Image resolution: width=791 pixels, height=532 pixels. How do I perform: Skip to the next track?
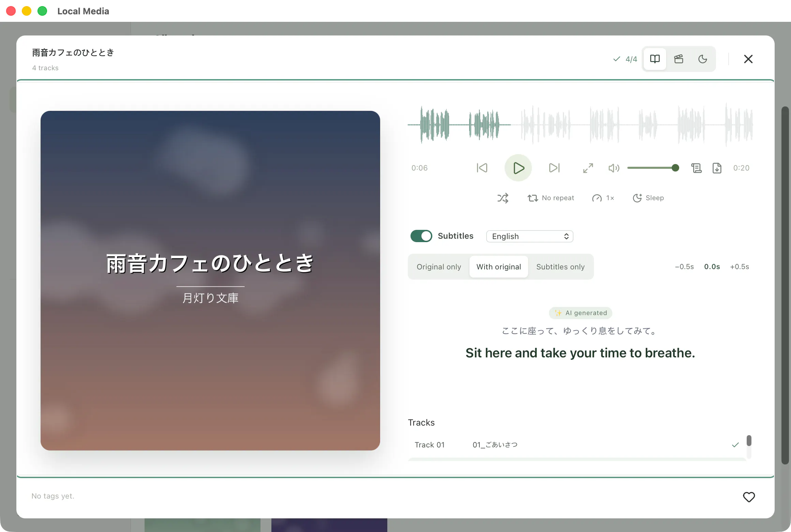pos(554,168)
